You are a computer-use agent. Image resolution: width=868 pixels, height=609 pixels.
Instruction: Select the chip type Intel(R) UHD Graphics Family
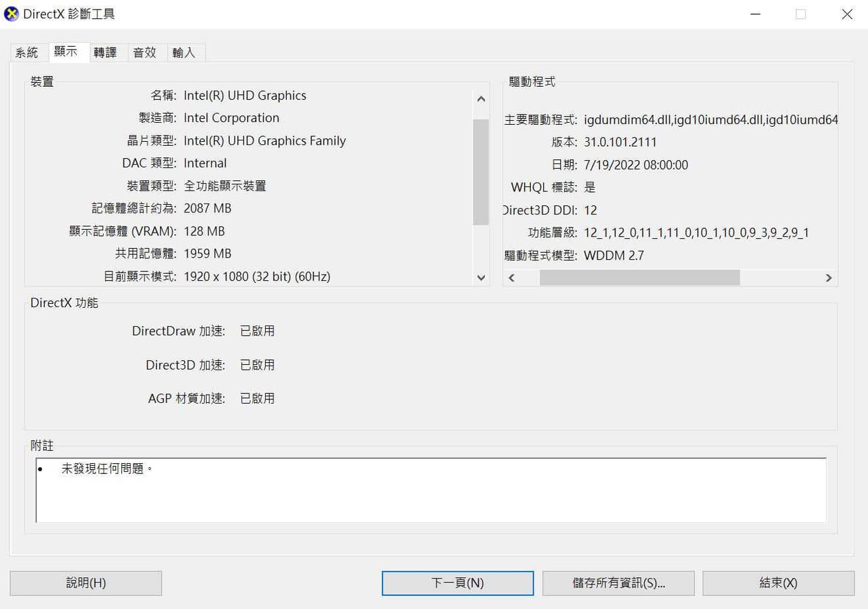264,141
